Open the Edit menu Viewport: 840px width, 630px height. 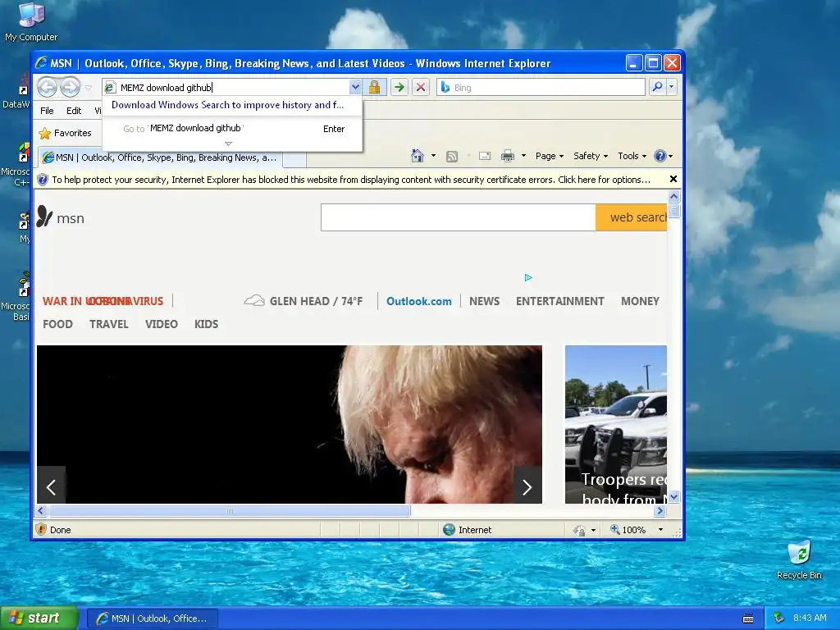pos(74,111)
